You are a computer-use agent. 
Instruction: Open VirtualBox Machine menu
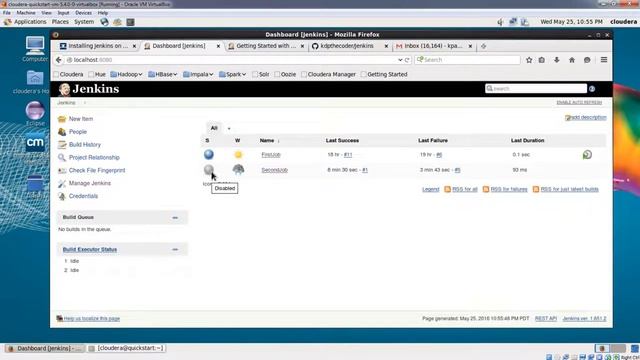pos(26,13)
